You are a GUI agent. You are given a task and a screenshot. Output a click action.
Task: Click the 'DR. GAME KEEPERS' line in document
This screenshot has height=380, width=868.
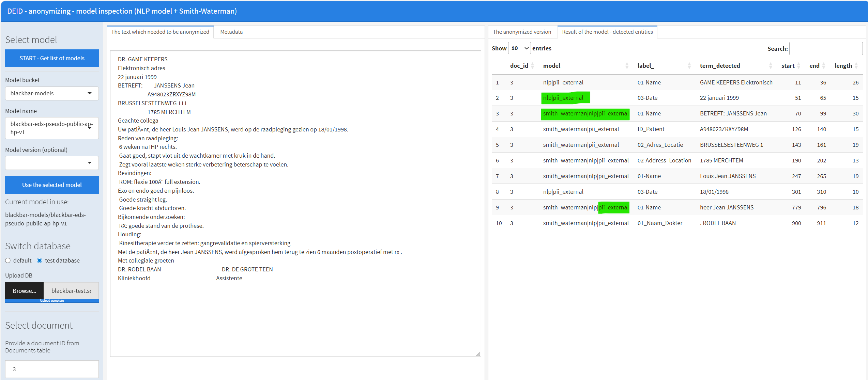click(143, 59)
